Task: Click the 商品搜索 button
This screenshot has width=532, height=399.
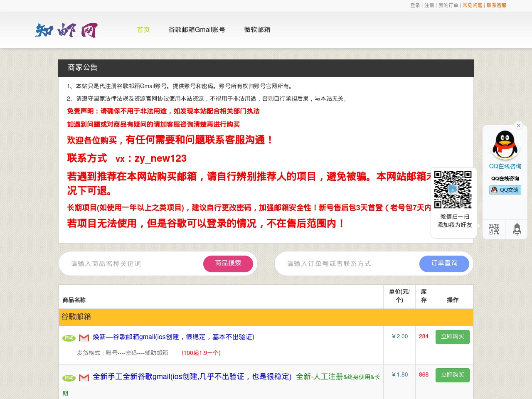Action: tap(228, 264)
